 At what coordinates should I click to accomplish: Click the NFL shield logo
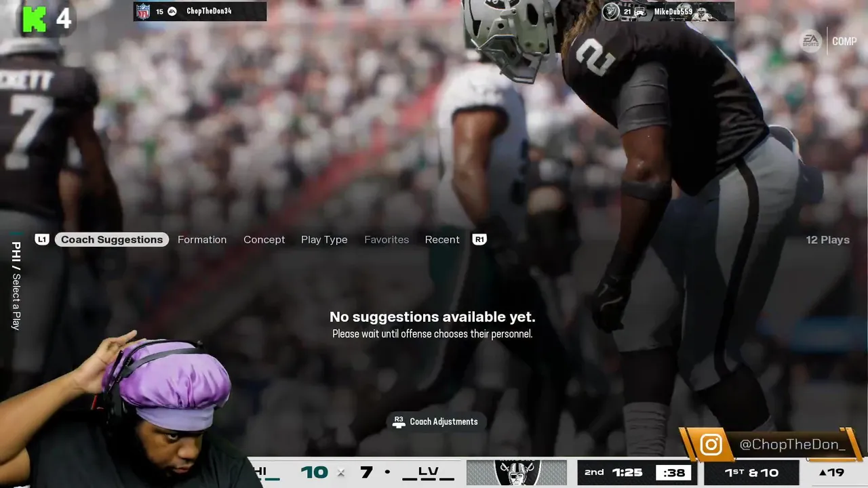[x=142, y=11]
